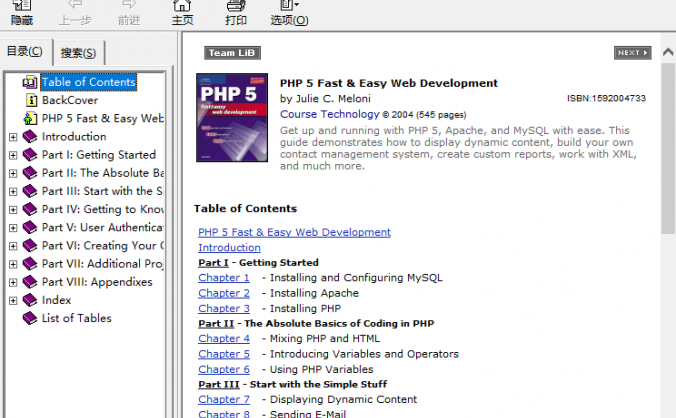Open the Chapter 4 link
Screen dimensions: 676x418
pyautogui.click(x=224, y=339)
